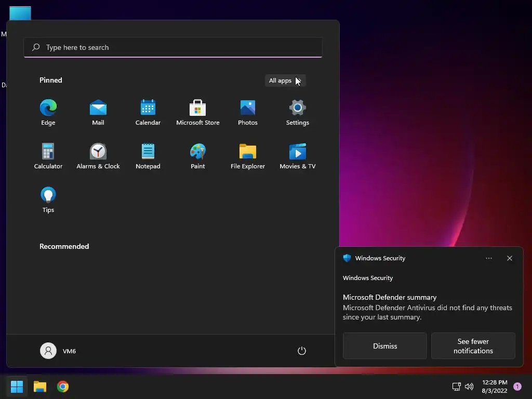The height and width of the screenshot is (399, 532).
Task: Launch the Photos app
Action: [x=248, y=113]
